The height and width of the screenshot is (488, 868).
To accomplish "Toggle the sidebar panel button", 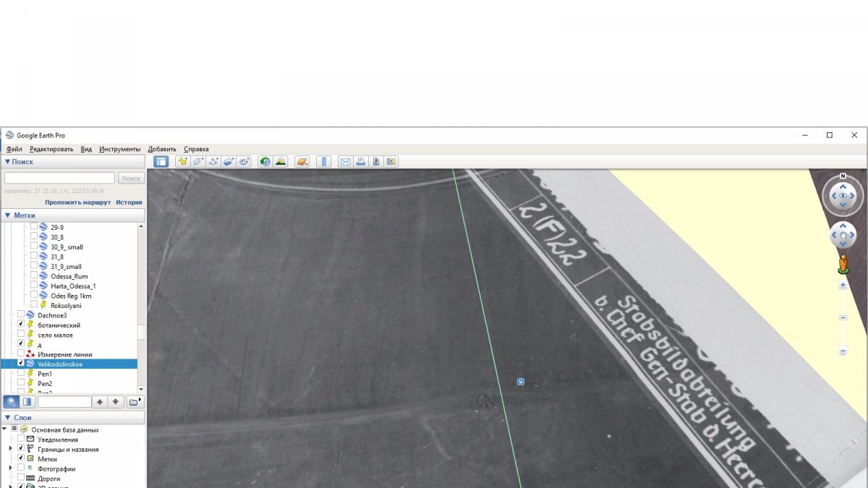I will [161, 162].
